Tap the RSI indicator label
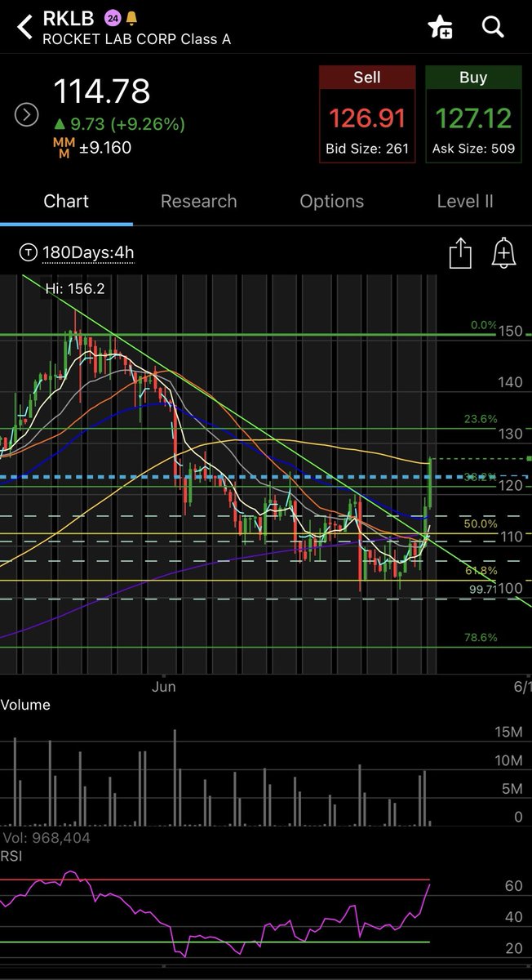532x980 pixels. (x=11, y=856)
